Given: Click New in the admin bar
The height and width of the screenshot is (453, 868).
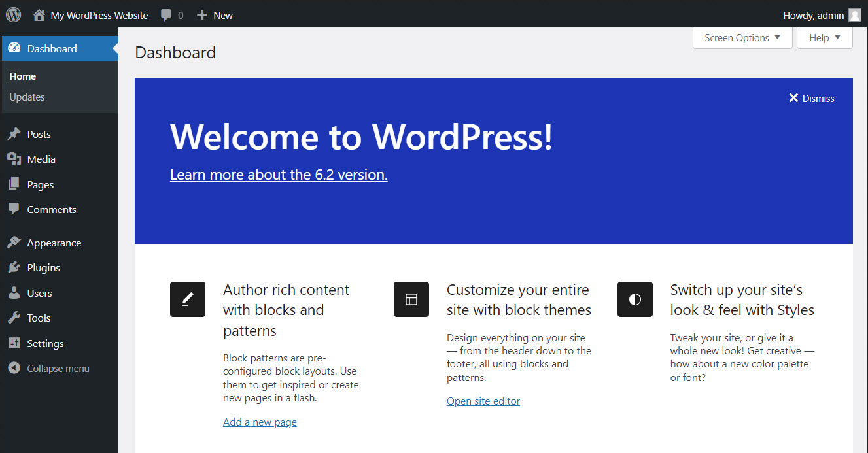Looking at the screenshot, I should (x=223, y=15).
